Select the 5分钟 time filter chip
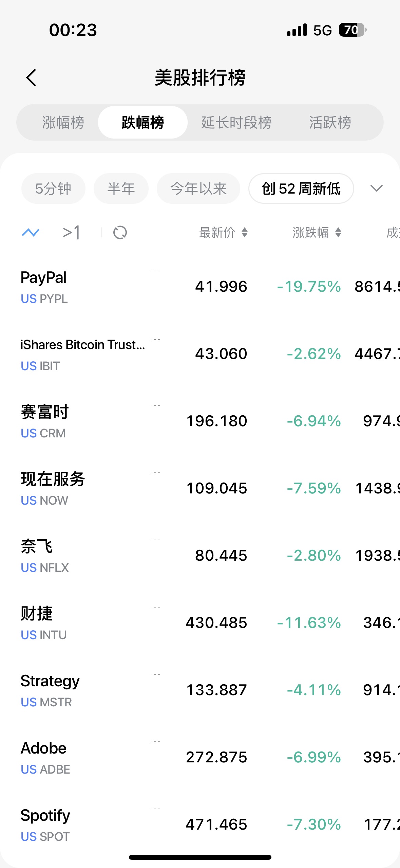Image resolution: width=400 pixels, height=868 pixels. point(53,188)
